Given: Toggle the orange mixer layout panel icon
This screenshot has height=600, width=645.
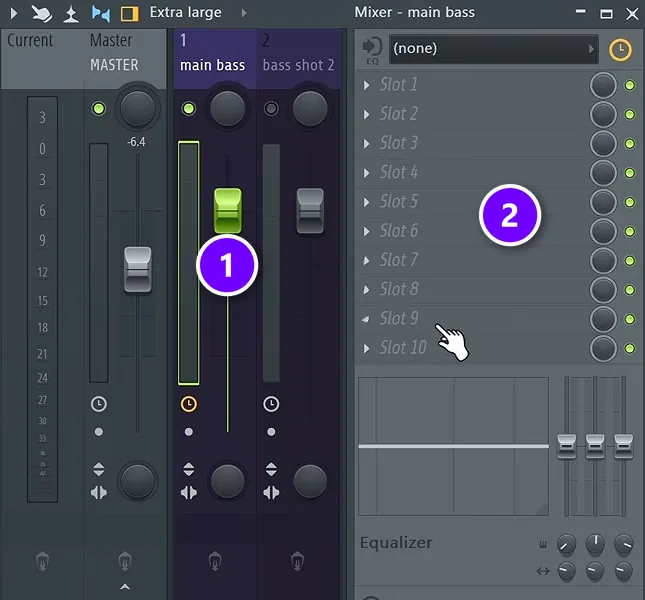Looking at the screenshot, I should click(129, 14).
